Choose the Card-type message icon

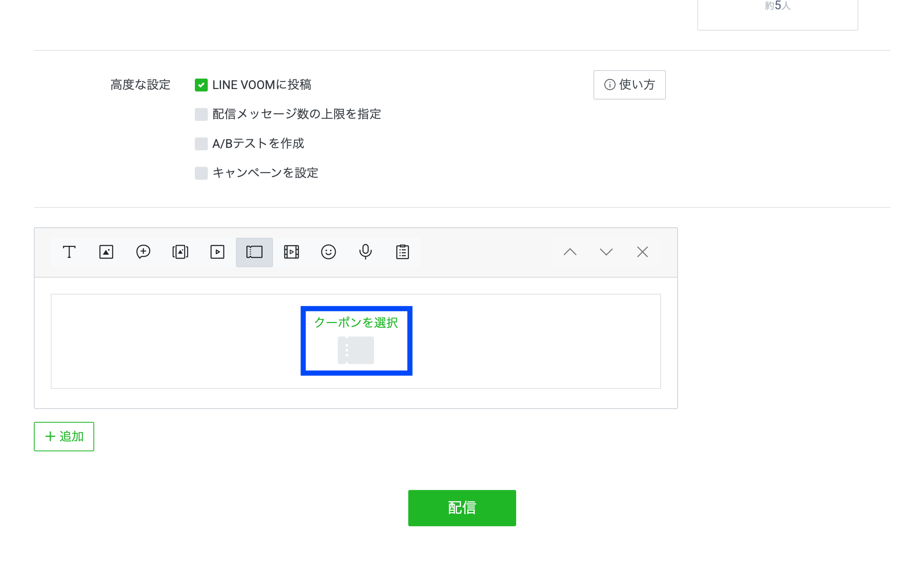(x=180, y=252)
